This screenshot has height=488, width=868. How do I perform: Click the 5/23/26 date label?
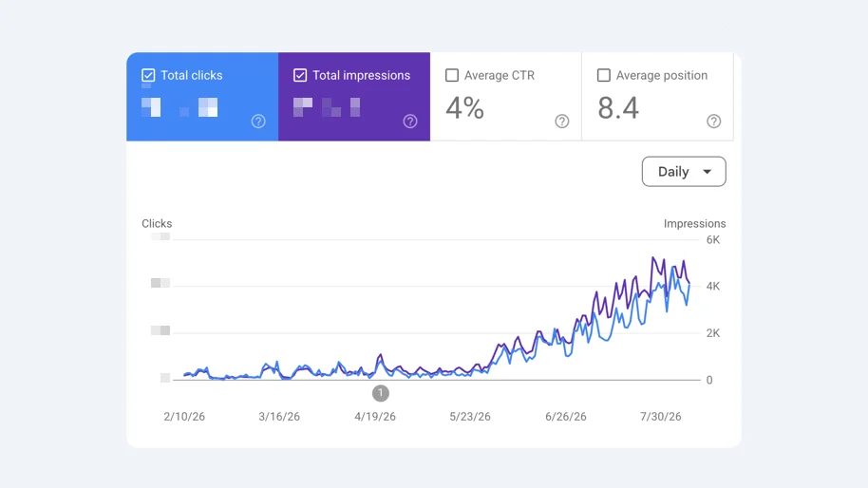point(470,417)
